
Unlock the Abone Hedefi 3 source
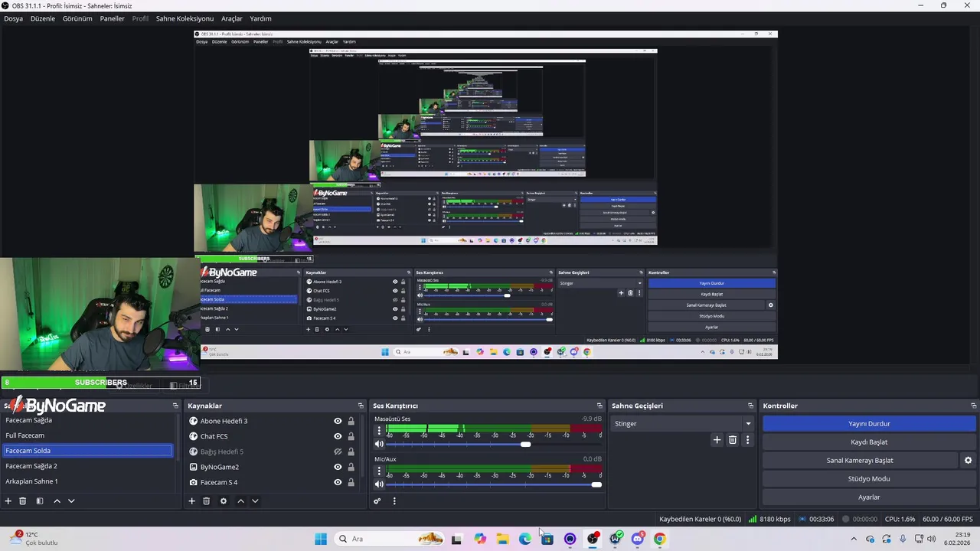coord(351,421)
